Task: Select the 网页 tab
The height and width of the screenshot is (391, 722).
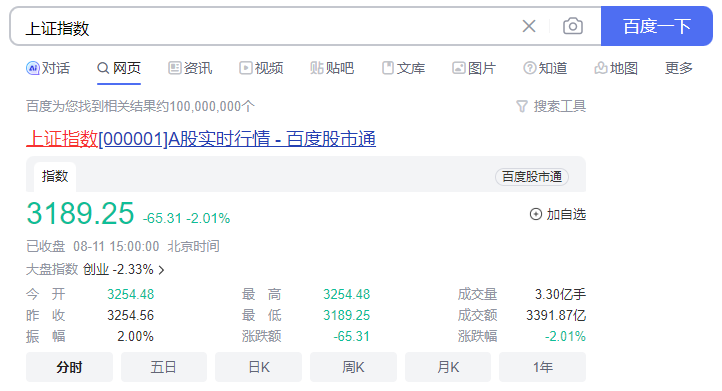Action: (x=119, y=68)
